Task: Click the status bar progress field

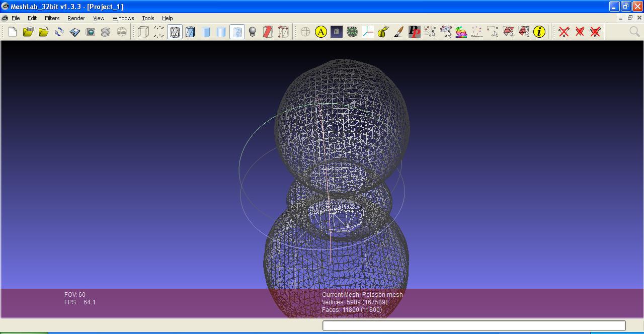Action: (x=474, y=325)
